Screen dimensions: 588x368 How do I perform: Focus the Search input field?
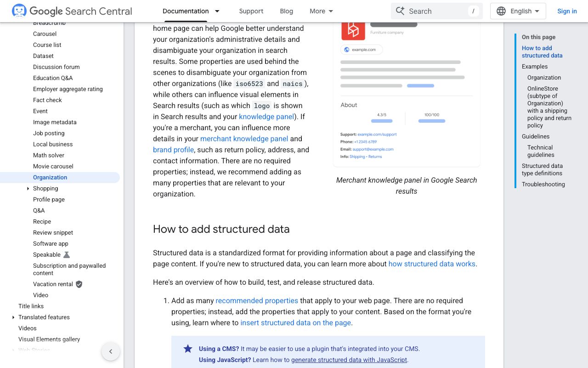(x=437, y=11)
